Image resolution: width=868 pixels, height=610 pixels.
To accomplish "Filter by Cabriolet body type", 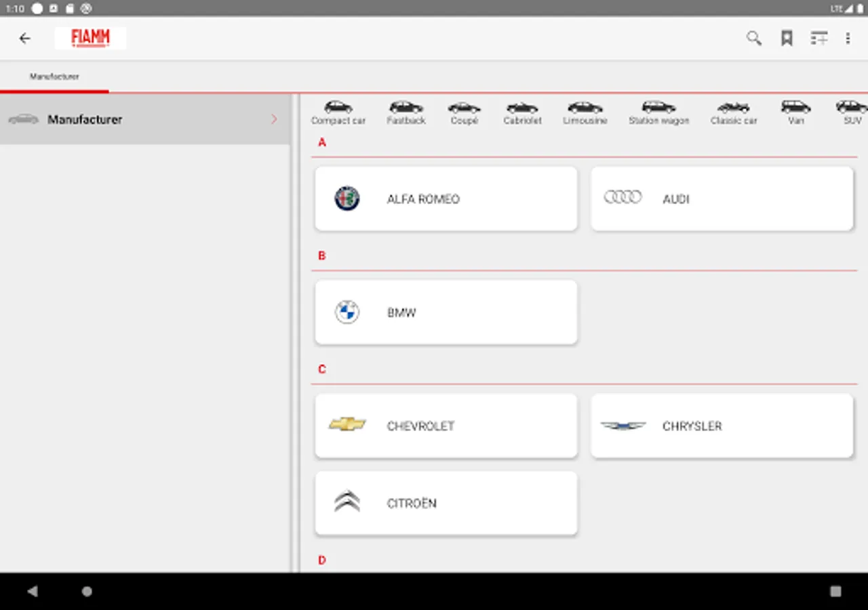I will point(522,113).
